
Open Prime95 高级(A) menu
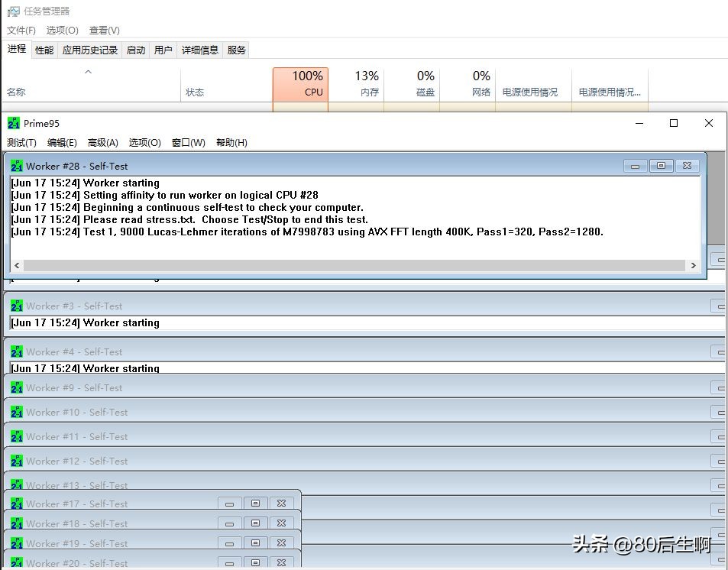click(102, 143)
